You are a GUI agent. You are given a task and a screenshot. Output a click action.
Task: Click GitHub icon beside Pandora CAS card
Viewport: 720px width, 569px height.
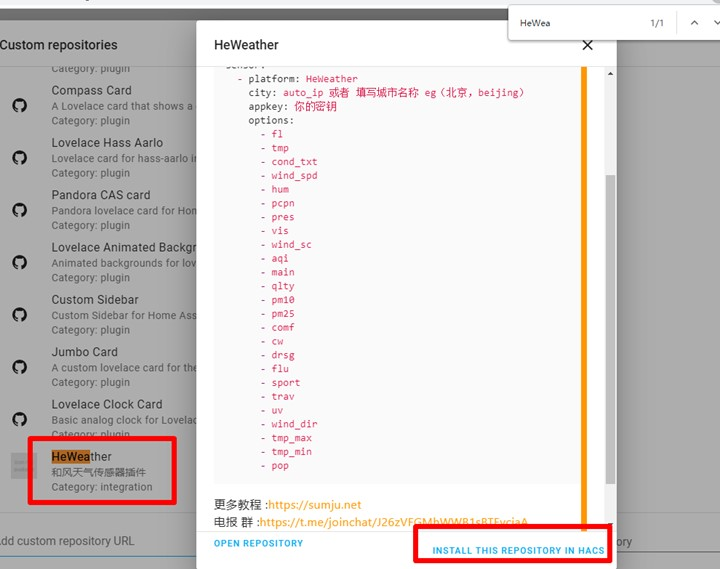coord(19,210)
